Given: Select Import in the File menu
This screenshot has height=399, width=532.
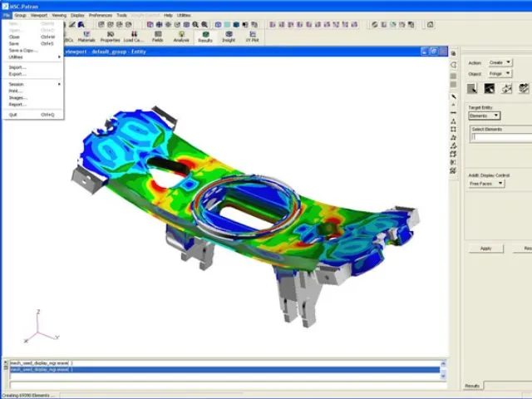Looking at the screenshot, I should tap(17, 67).
